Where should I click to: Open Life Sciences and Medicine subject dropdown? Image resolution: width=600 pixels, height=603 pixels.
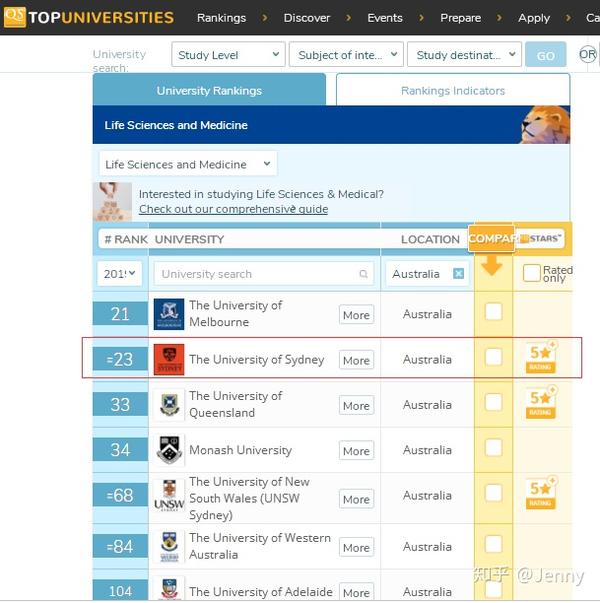pos(188,164)
